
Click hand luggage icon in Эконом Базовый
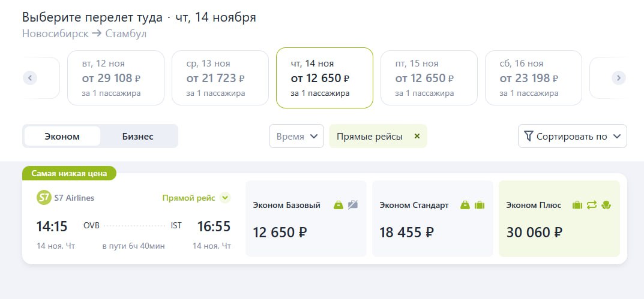339,205
